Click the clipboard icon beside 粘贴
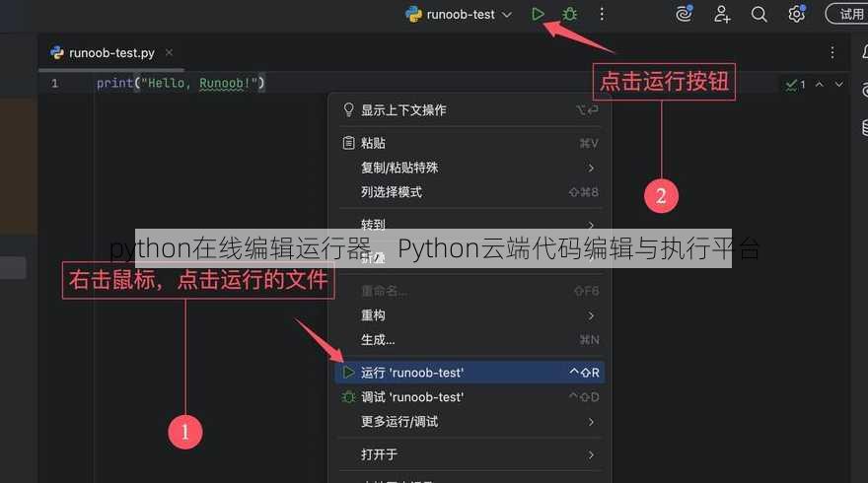868x483 pixels. tap(348, 143)
